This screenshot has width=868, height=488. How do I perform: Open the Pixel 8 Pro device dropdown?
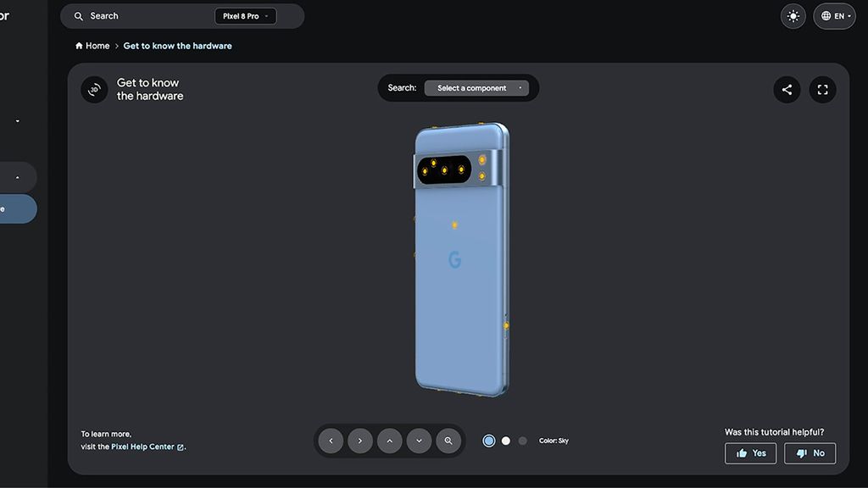245,16
